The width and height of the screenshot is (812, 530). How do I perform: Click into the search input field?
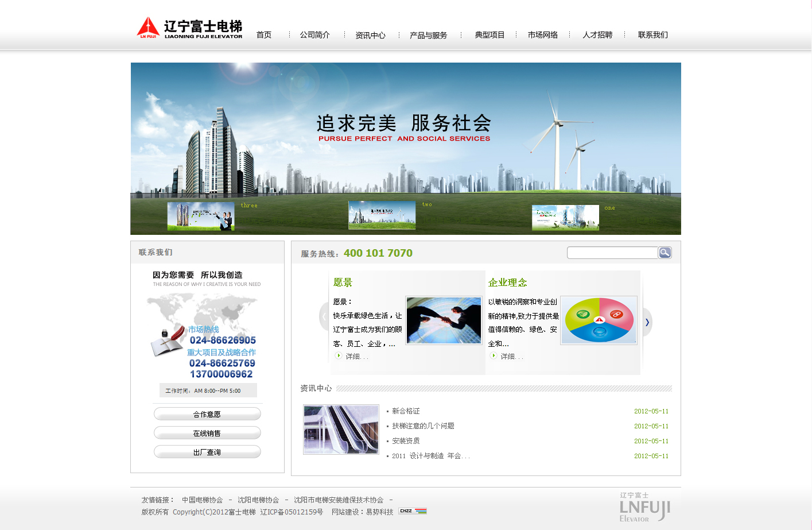(x=612, y=253)
